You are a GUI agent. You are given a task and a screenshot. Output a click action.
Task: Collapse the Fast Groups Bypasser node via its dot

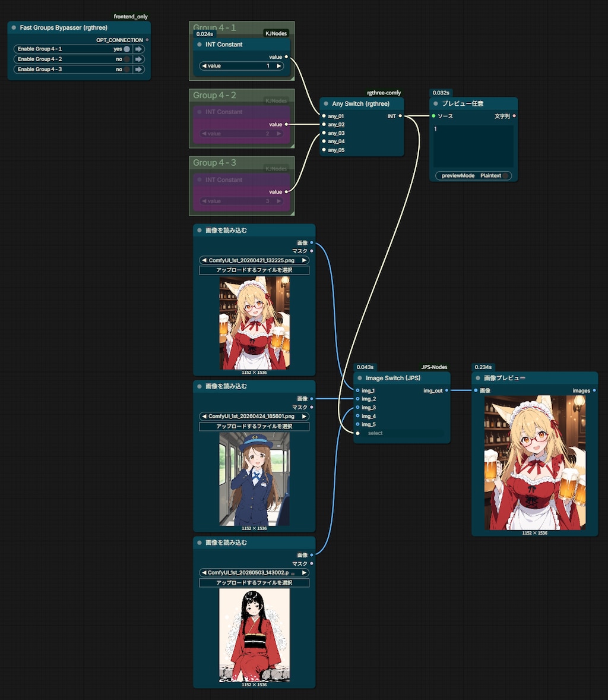coord(14,28)
